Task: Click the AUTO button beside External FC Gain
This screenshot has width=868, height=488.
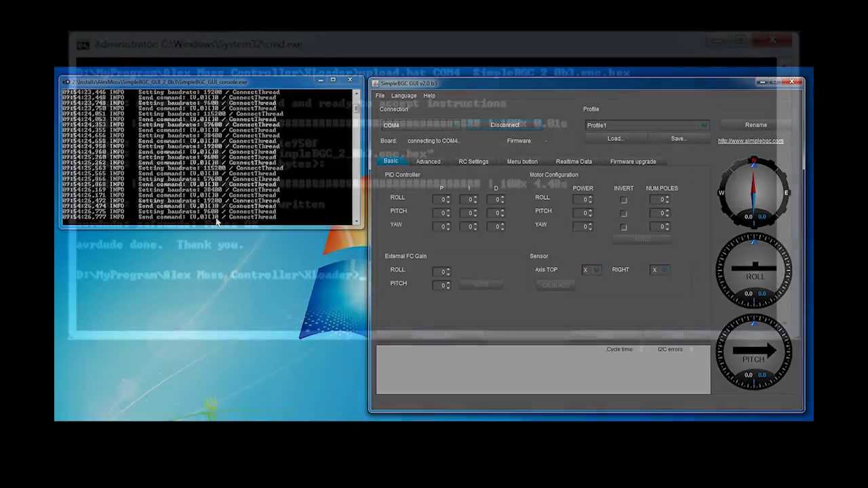Action: tap(481, 285)
